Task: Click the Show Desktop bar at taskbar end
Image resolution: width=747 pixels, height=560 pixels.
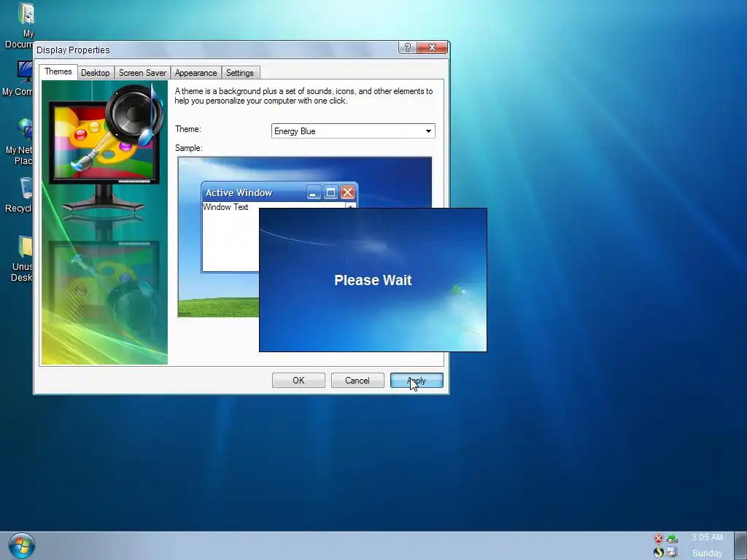Action: [x=741, y=545]
